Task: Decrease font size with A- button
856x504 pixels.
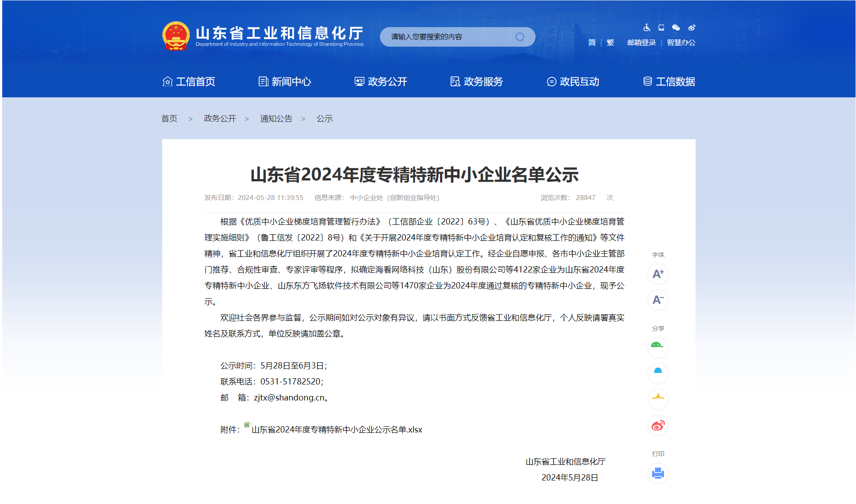Action: pos(658,300)
